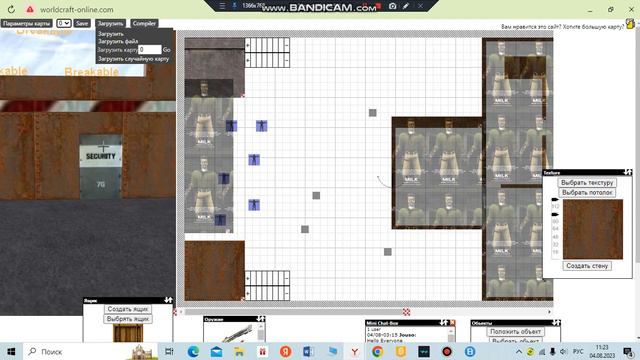640x360 pixels.
Task: Select the weapon image in Оружие panel
Action: click(x=237, y=334)
